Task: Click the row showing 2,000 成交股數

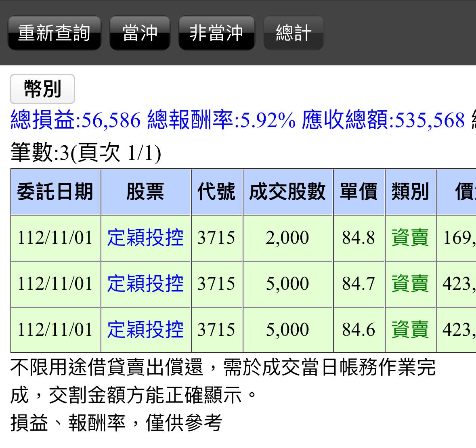Action: pos(287,237)
